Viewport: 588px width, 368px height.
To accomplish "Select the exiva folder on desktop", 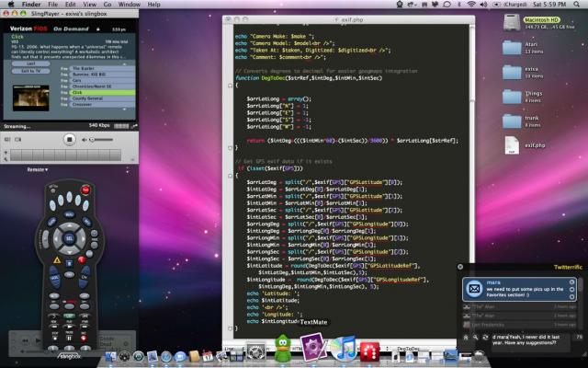I will [512, 72].
